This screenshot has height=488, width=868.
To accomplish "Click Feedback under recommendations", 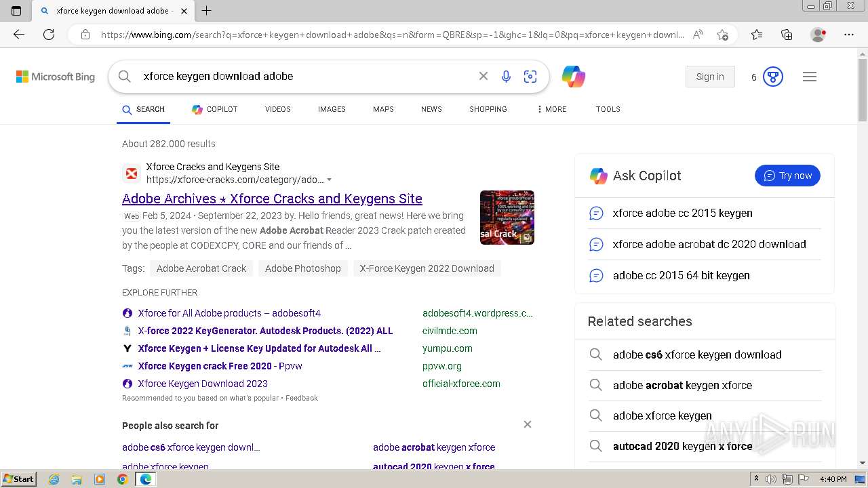I will pos(302,398).
